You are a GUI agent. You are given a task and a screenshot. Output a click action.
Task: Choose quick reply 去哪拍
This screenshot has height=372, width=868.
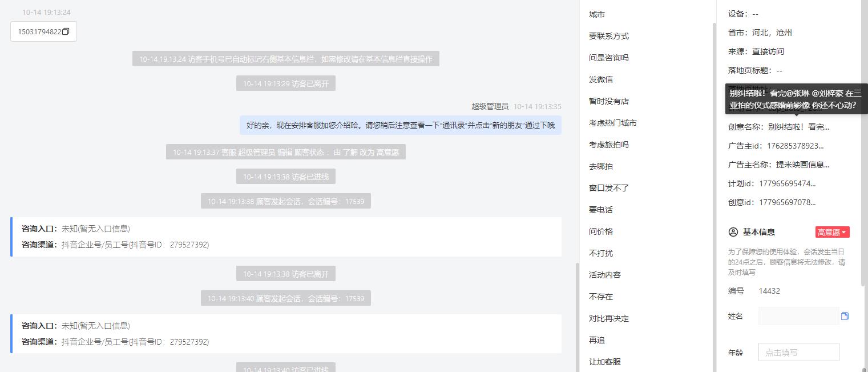(601, 166)
